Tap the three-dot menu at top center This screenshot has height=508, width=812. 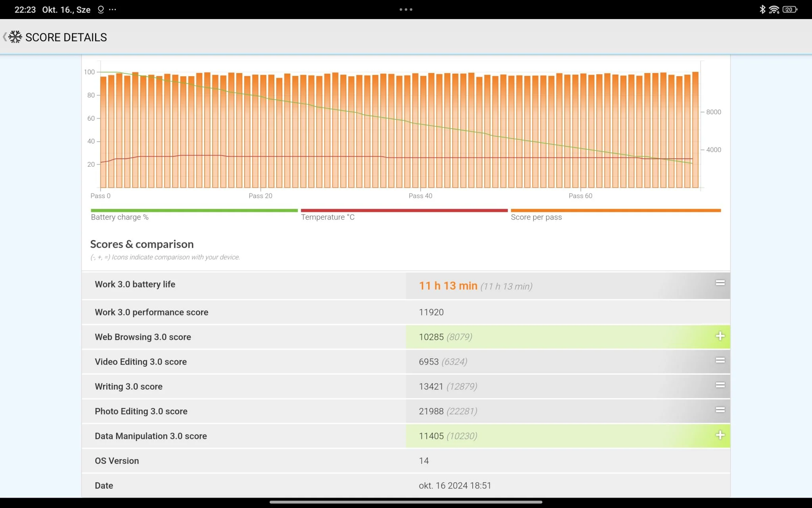pos(406,10)
